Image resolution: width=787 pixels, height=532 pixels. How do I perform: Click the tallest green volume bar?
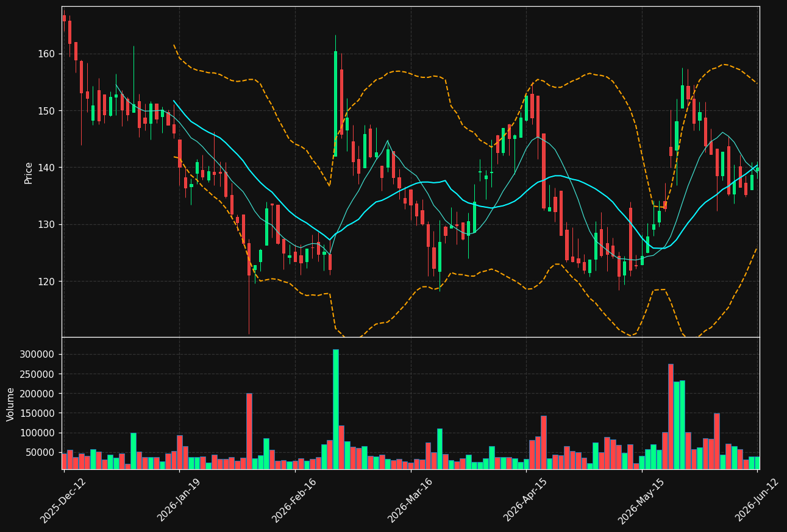click(335, 409)
